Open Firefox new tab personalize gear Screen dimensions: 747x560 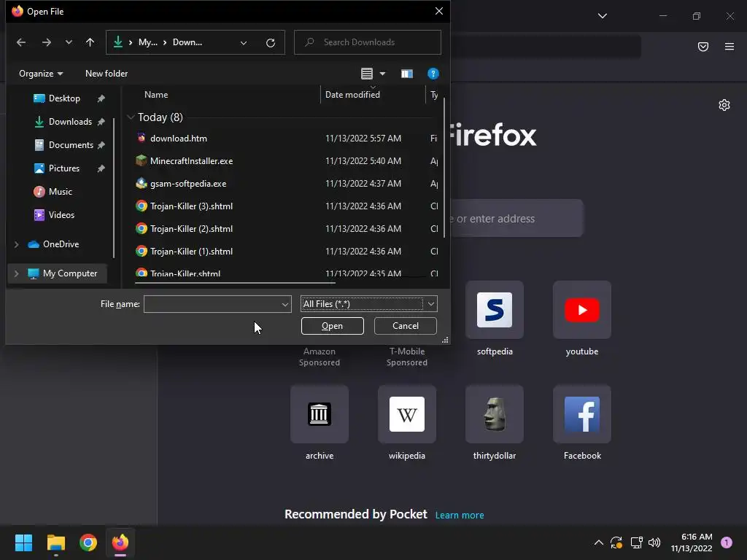click(724, 105)
